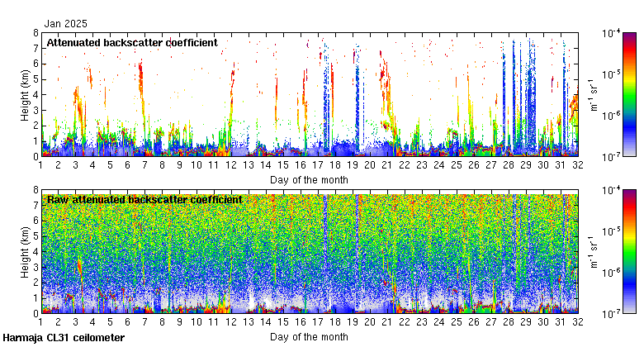This screenshot has width=644, height=347.
Task: Click the top color bar's 10⁻⁵ tick label
Action: click(x=611, y=74)
